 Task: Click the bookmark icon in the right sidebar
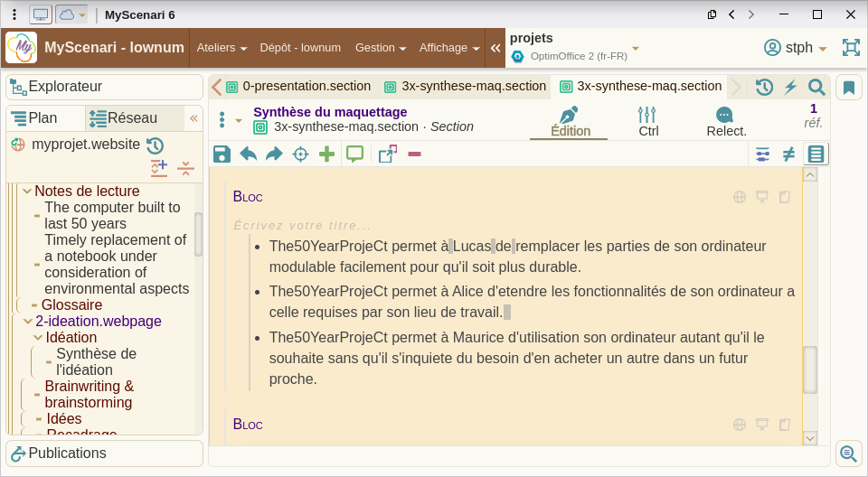point(849,88)
